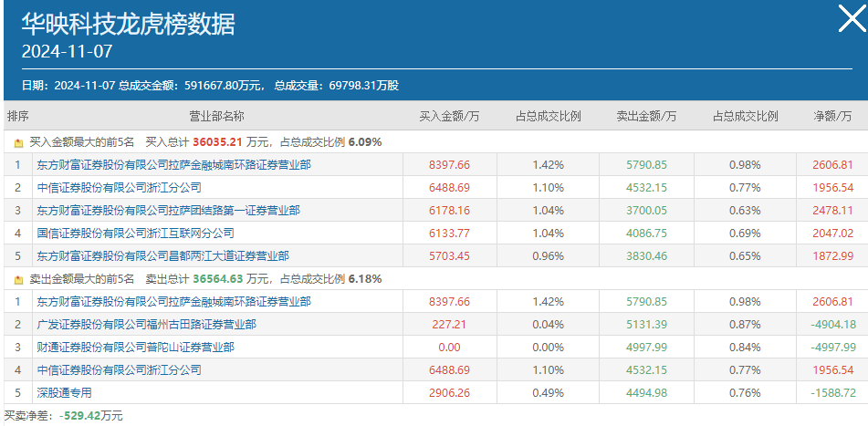This screenshot has height=426, width=868.
Task: Click 占总成交比例 header right of 买入金额/万
Action: coord(548,116)
